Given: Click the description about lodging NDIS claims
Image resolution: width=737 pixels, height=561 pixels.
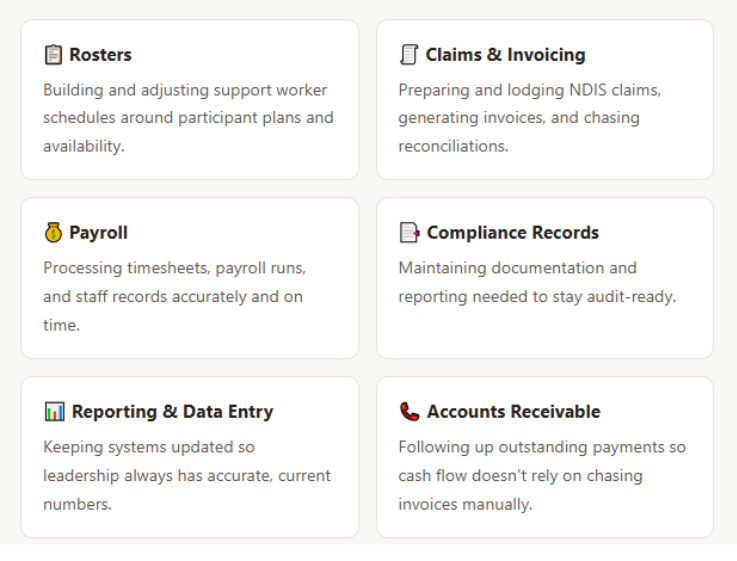Looking at the screenshot, I should point(530,118).
